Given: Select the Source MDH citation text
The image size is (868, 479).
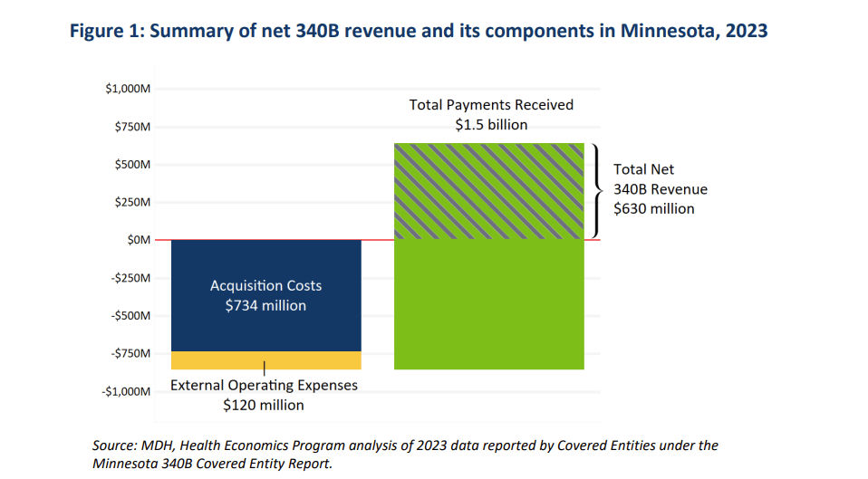Looking at the screenshot, I should coord(405,455).
